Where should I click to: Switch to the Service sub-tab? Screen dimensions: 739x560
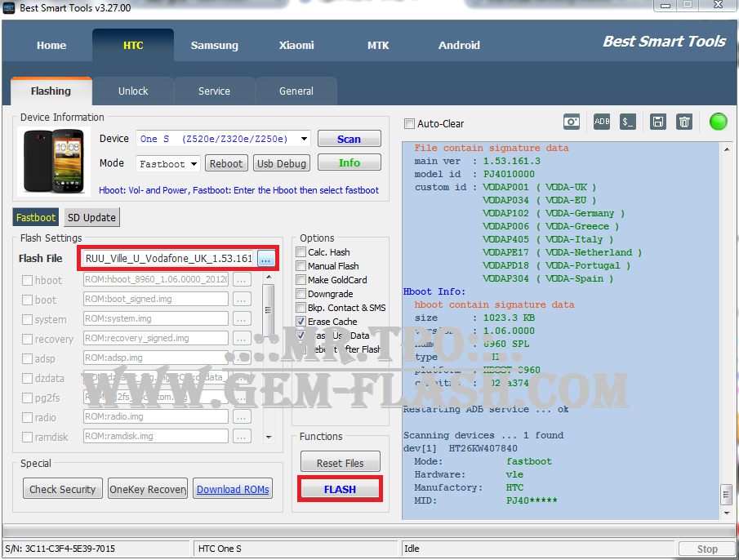coord(214,91)
